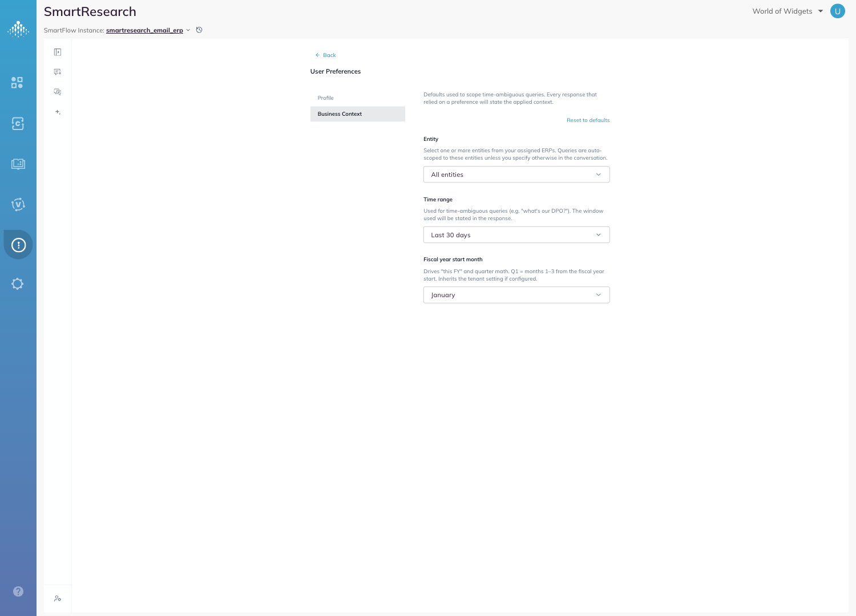Open the smartresearch_email_erp instance link
Image resolution: width=856 pixels, height=616 pixels.
[144, 30]
